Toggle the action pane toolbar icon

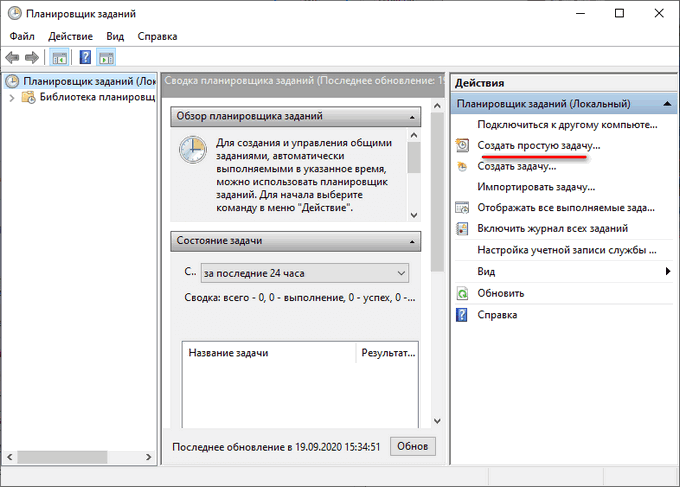(x=106, y=58)
